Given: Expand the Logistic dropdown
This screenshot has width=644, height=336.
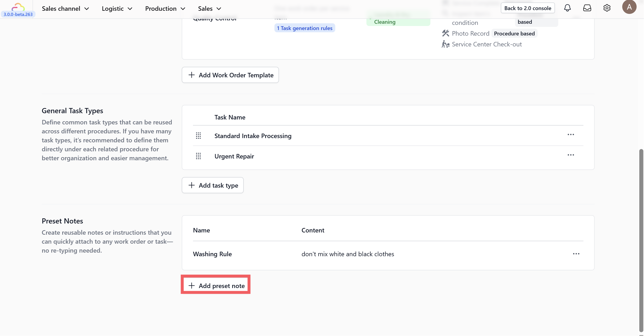Looking at the screenshot, I should coord(117,9).
